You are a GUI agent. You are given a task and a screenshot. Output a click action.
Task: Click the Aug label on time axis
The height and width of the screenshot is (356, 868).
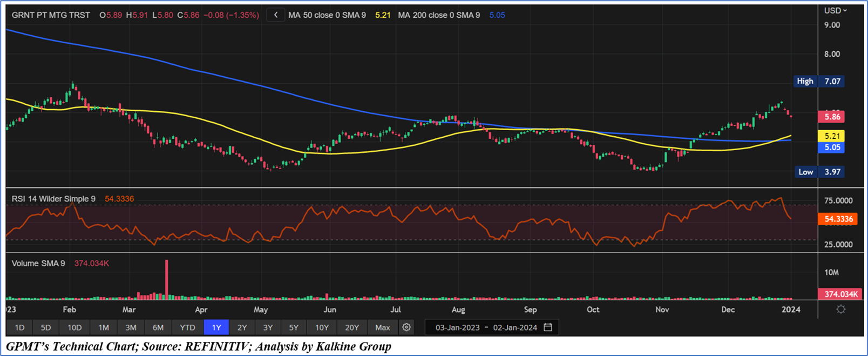pos(458,310)
